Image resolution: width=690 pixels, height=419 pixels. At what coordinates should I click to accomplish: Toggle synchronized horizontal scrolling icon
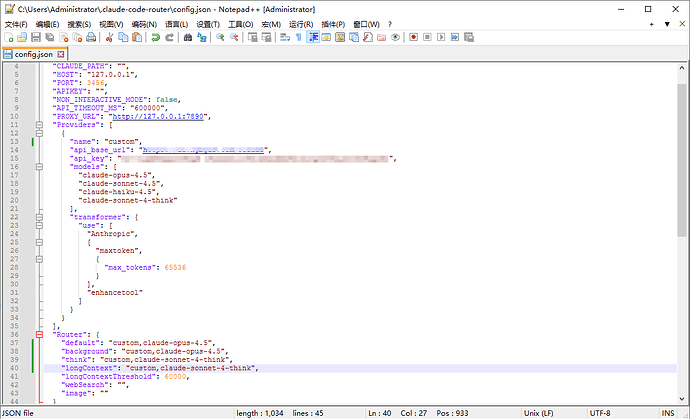pyautogui.click(x=266, y=37)
